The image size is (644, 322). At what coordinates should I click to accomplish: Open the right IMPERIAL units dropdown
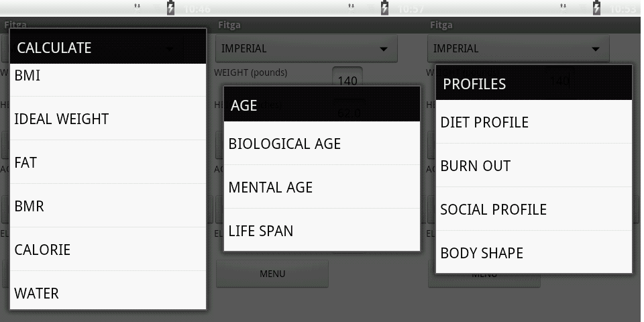(518, 48)
